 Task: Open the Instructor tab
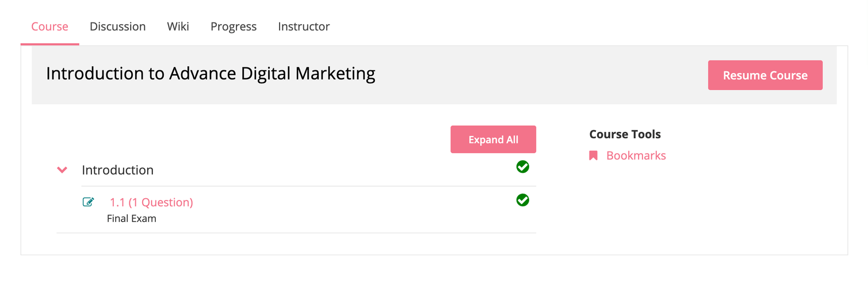coord(304,27)
